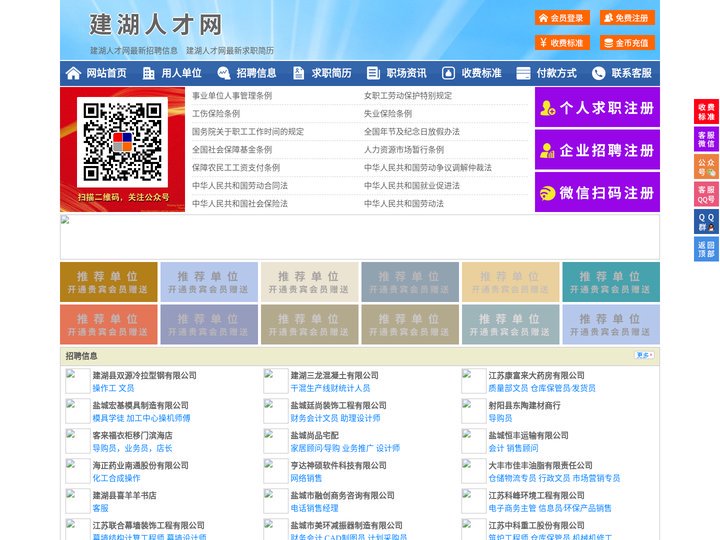This screenshot has width=720, height=540.
Task: Open the 更多 link in 招聘信息 header
Action: point(644,355)
